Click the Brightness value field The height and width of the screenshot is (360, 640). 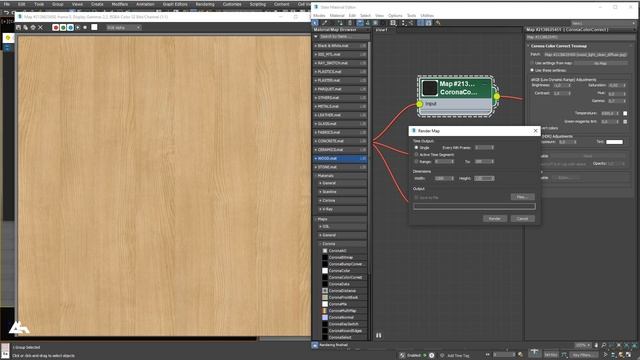pos(561,85)
